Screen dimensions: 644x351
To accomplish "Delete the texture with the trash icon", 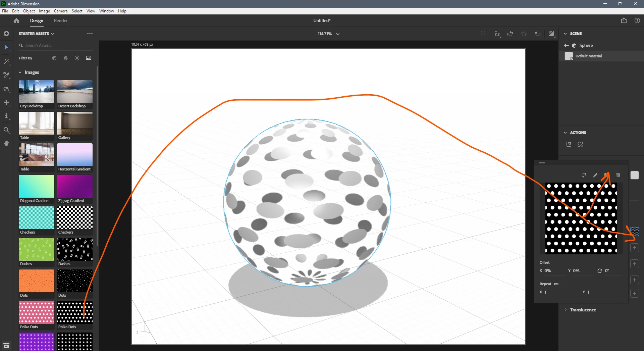I will 618,175.
